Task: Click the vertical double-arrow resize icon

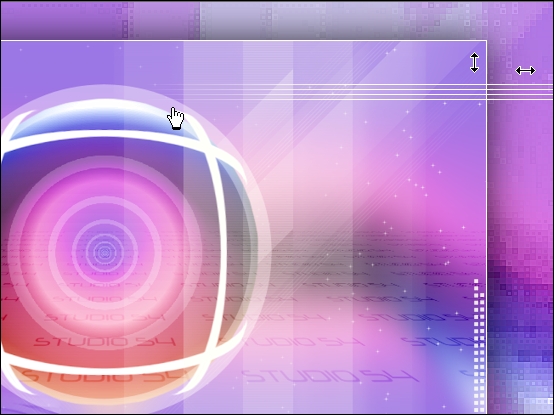Action: (x=475, y=63)
